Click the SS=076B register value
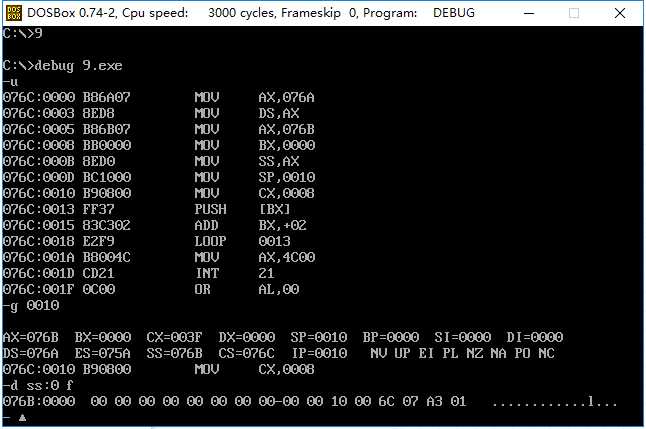The width and height of the screenshot is (646, 429). 174,353
